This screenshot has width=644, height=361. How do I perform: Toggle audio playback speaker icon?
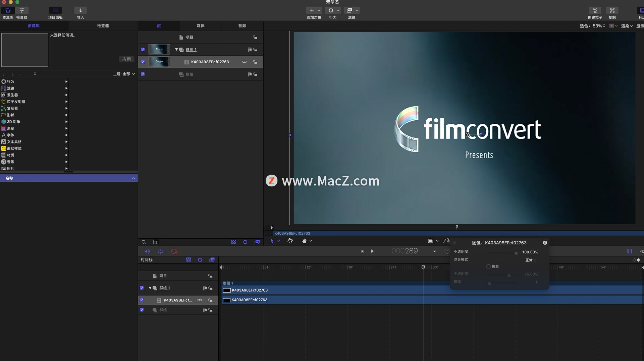[x=147, y=251]
